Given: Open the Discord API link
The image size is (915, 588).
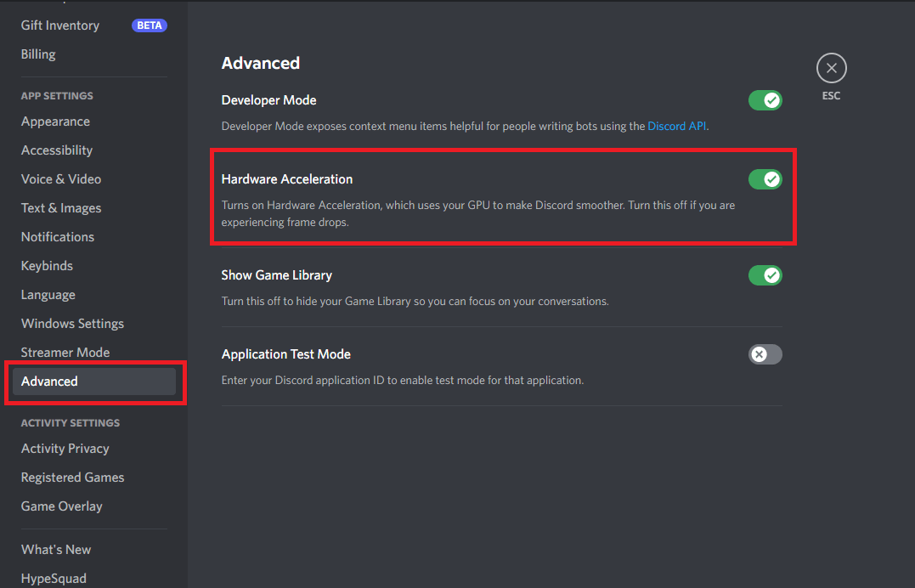Looking at the screenshot, I should pos(676,126).
